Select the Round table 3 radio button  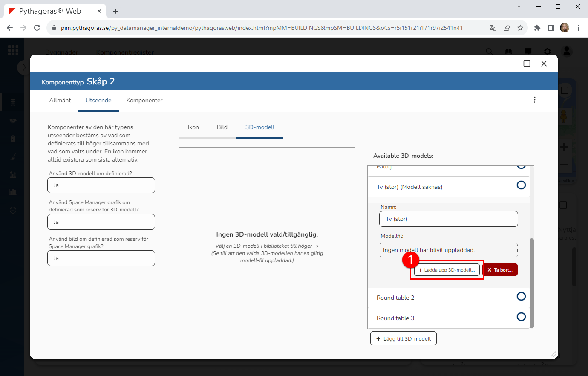pos(521,317)
